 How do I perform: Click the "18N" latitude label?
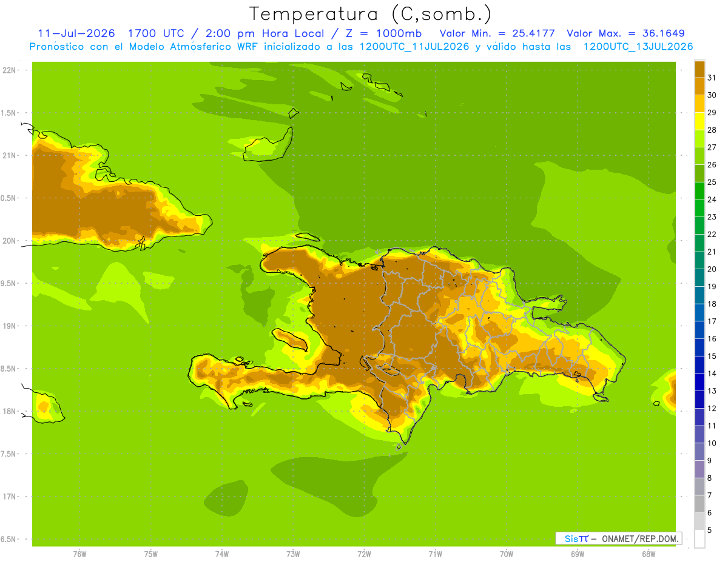(10, 412)
